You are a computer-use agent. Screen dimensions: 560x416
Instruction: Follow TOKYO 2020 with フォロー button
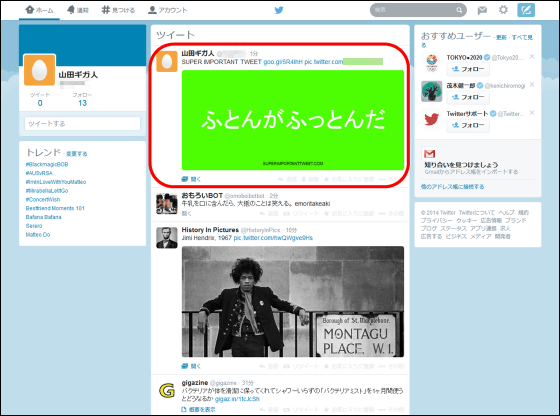tap(468, 69)
